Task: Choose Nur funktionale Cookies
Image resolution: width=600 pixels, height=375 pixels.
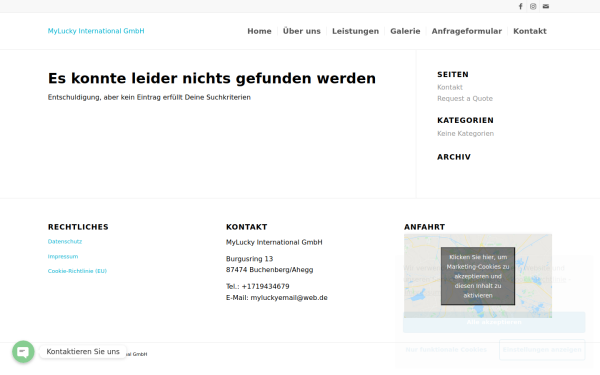Action: 446,350
